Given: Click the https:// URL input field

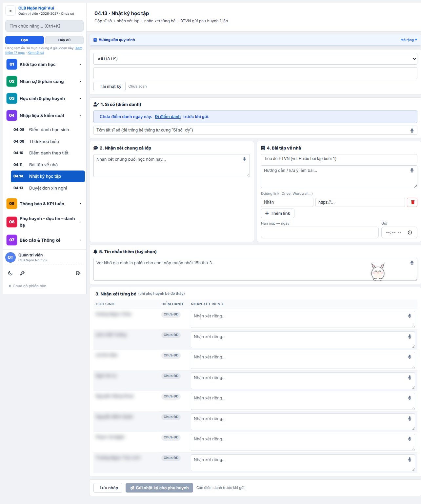Looking at the screenshot, I should click(x=360, y=202).
